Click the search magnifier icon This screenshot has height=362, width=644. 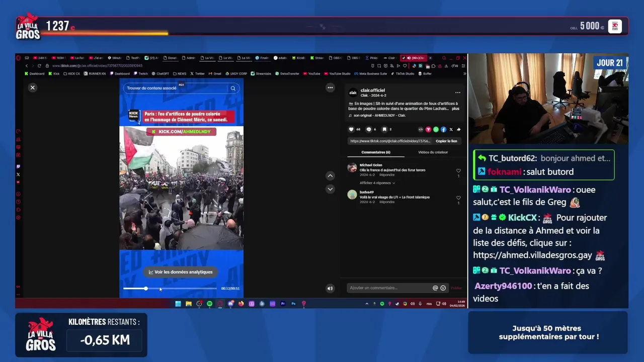[233, 88]
